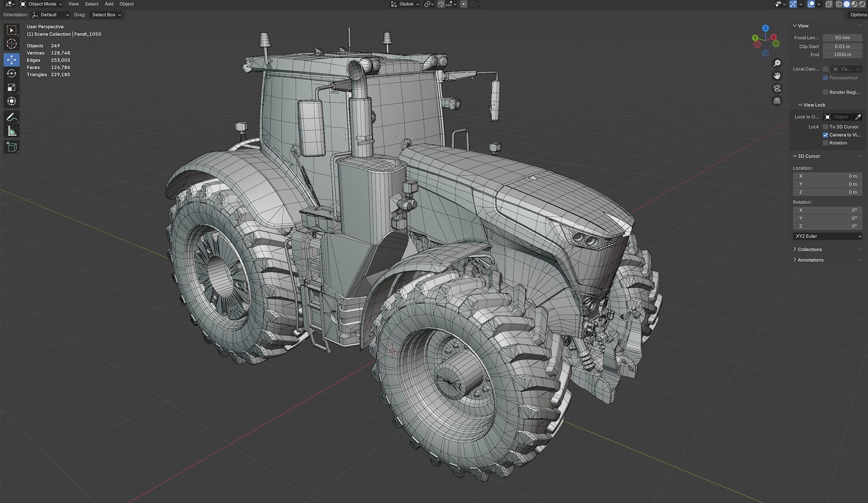Select the Select Box tool in the toolbar
This screenshot has width=868, height=503.
click(x=12, y=30)
